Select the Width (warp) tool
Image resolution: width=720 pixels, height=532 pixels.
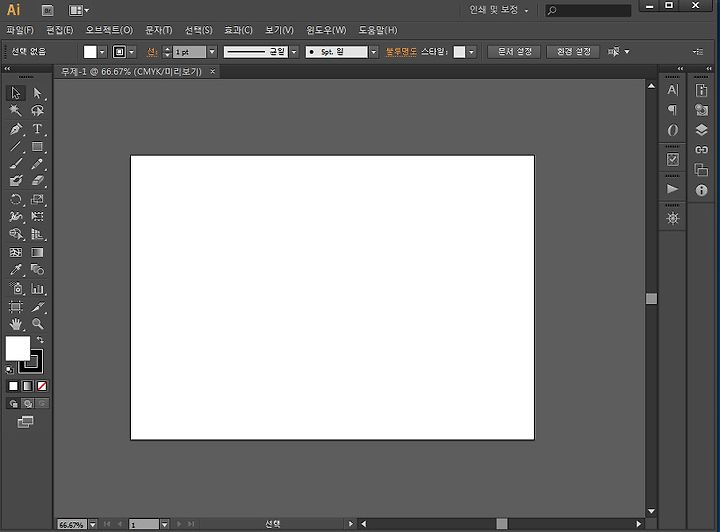[16, 216]
